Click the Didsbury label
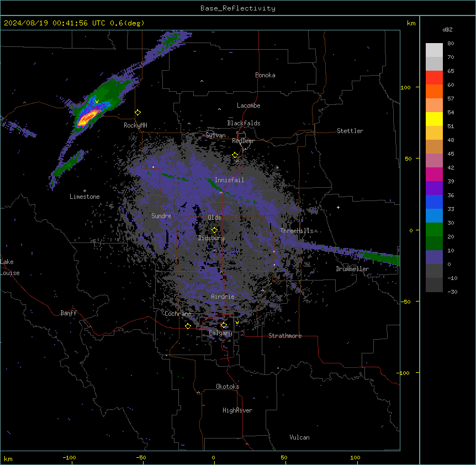This screenshot has width=476, height=465. [211, 238]
